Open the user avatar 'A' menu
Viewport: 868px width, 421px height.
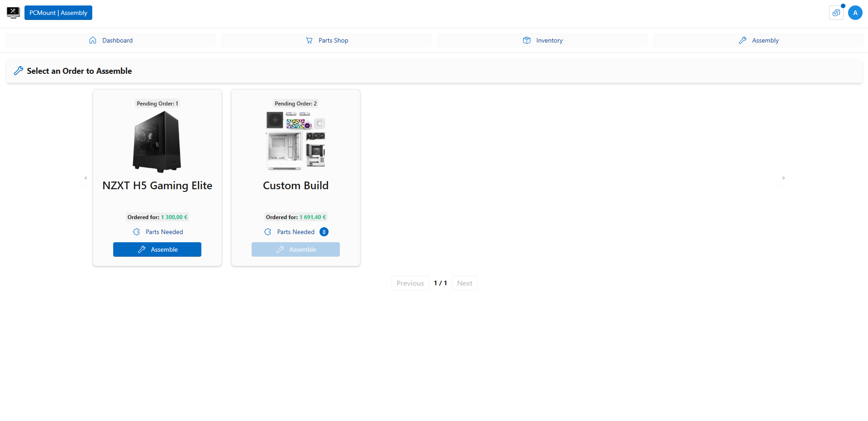point(855,13)
